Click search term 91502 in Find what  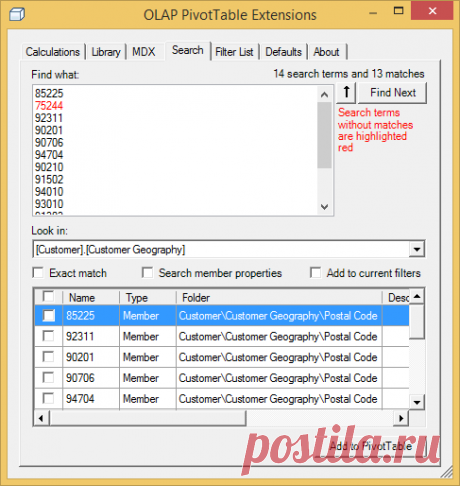click(49, 179)
